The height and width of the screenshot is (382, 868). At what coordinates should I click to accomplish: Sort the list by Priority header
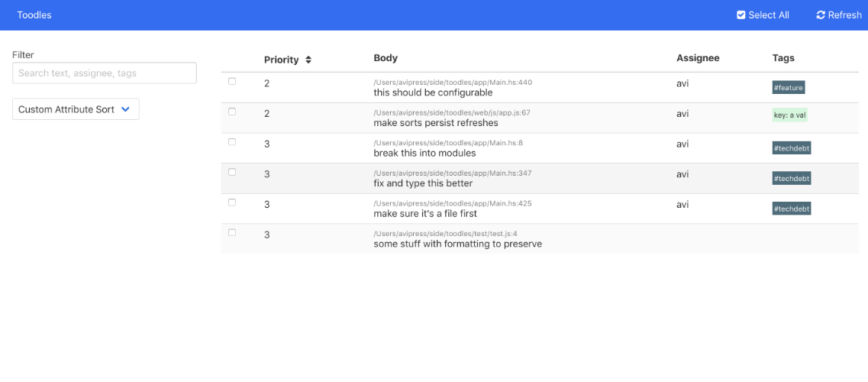click(281, 60)
